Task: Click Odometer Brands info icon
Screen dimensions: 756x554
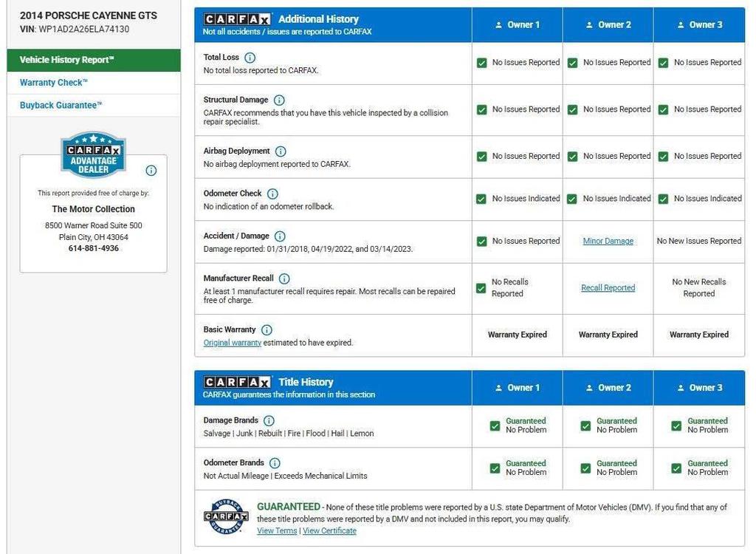Action: (275, 463)
